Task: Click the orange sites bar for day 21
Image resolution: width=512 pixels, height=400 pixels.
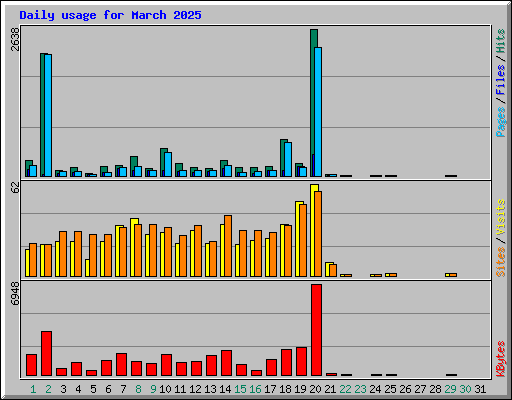Action: pyautogui.click(x=333, y=270)
